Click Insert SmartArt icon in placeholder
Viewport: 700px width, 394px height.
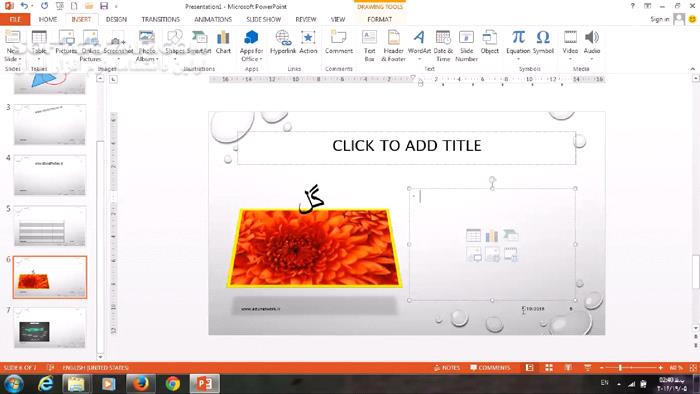point(511,235)
